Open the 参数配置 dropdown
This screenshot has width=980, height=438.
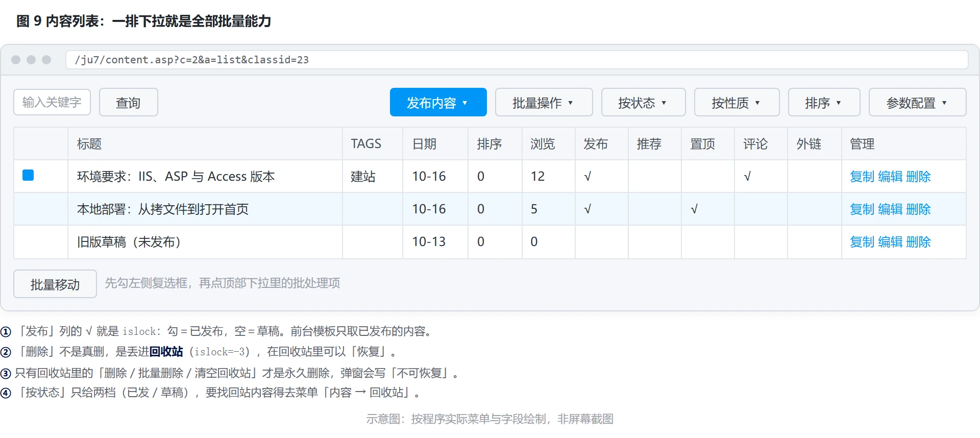[x=917, y=103]
